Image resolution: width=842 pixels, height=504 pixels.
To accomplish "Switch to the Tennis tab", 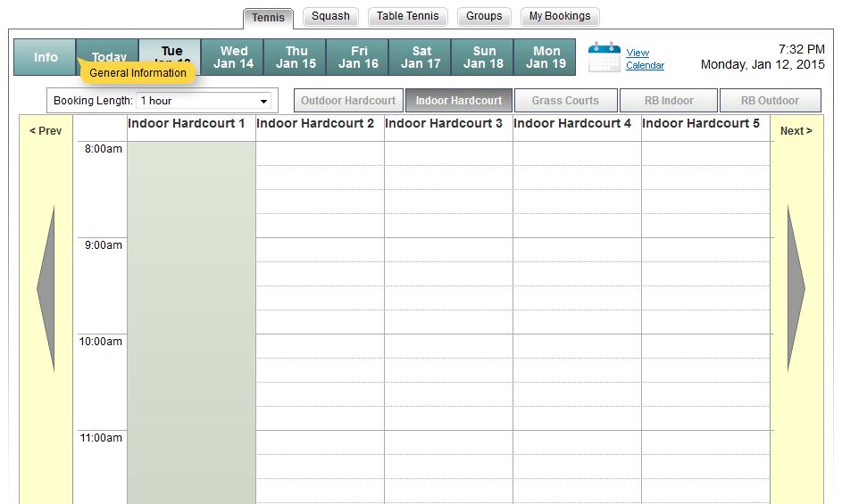I will [268, 18].
